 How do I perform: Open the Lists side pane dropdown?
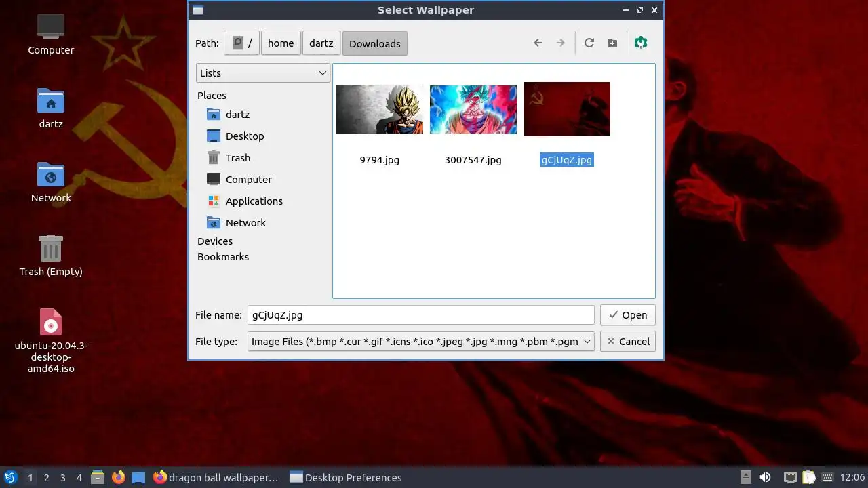[263, 73]
